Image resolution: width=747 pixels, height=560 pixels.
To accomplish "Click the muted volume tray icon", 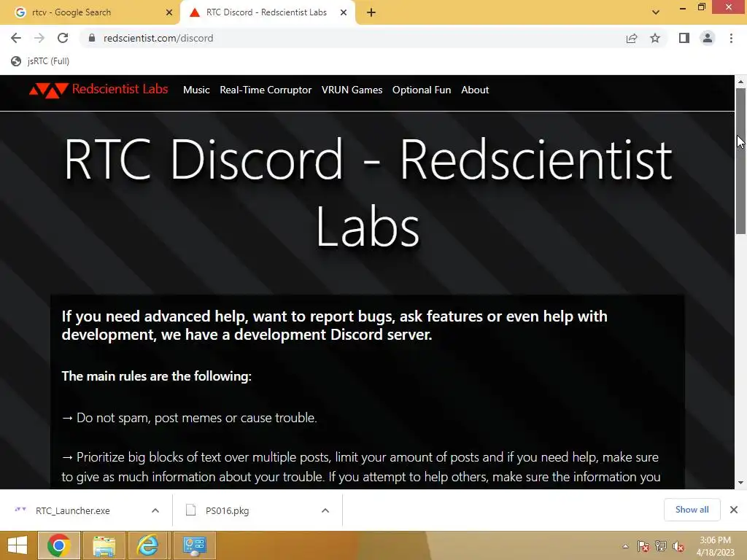I will pos(678,546).
